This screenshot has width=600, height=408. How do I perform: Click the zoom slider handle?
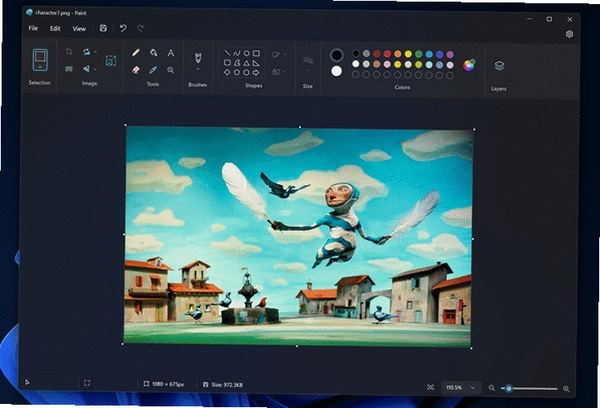pos(509,388)
